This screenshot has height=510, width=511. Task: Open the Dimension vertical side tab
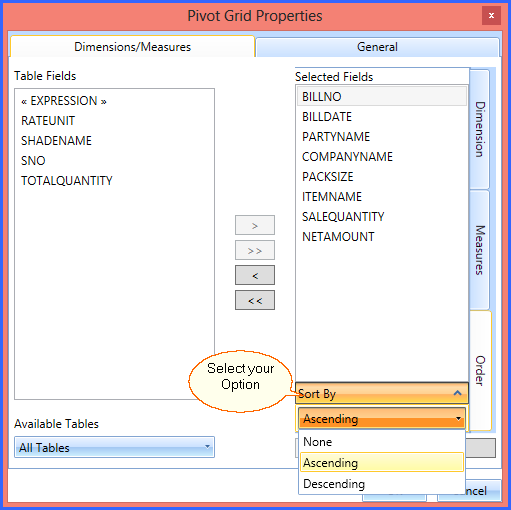click(x=480, y=129)
